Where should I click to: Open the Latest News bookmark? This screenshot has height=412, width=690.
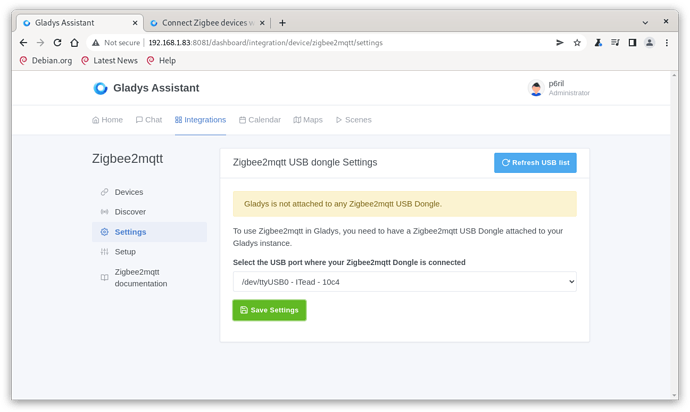pos(110,60)
